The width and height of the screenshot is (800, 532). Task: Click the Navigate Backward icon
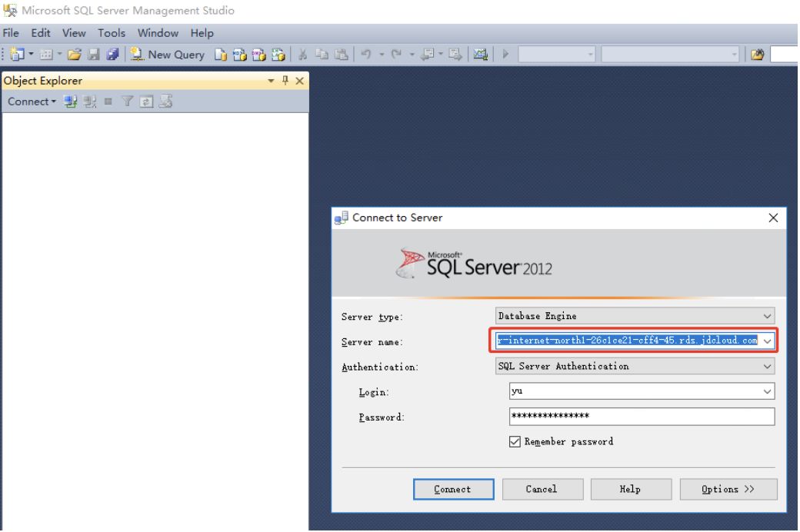coord(428,54)
